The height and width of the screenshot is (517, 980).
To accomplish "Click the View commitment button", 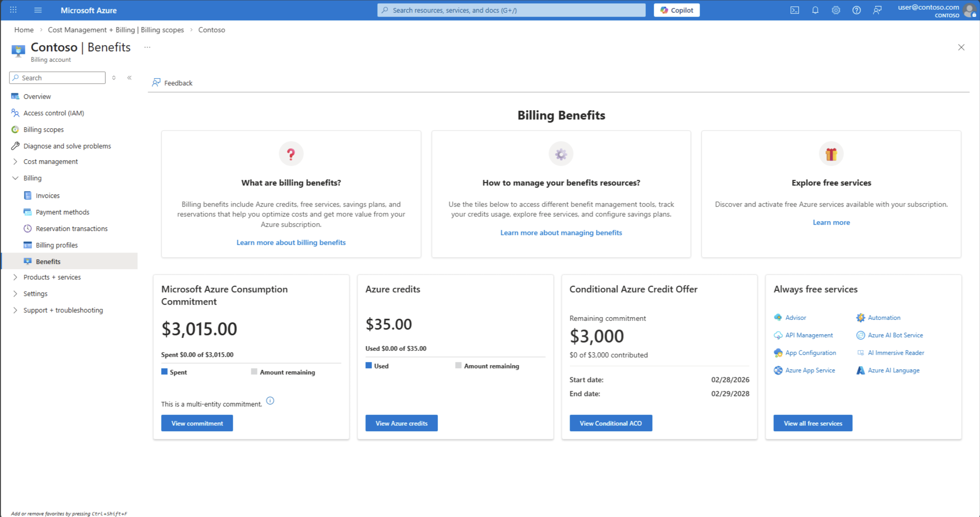I will (197, 423).
